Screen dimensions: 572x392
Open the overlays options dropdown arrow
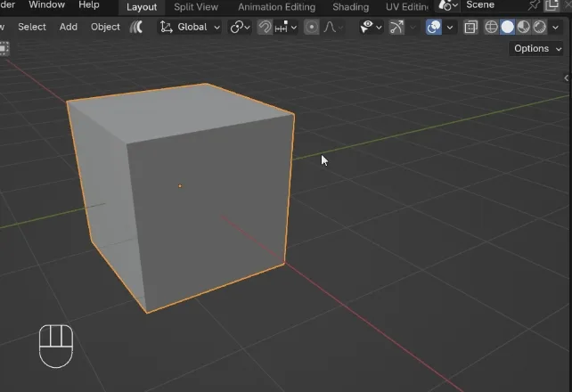450,27
